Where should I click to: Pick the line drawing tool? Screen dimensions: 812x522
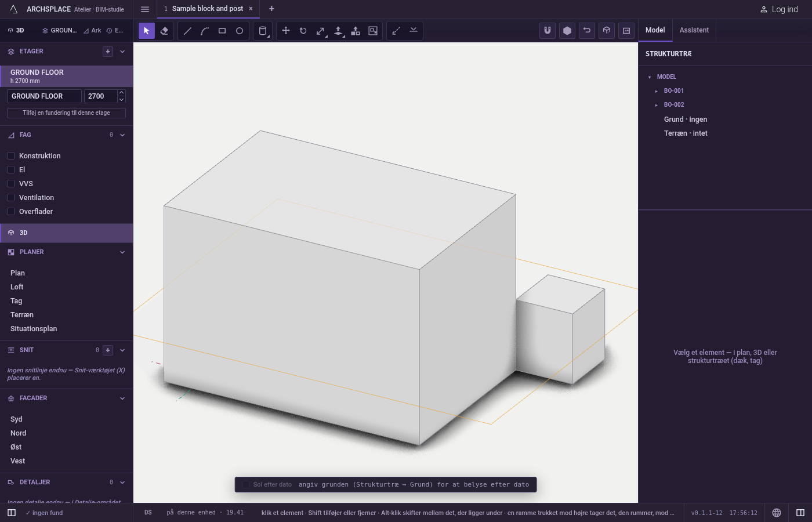187,31
